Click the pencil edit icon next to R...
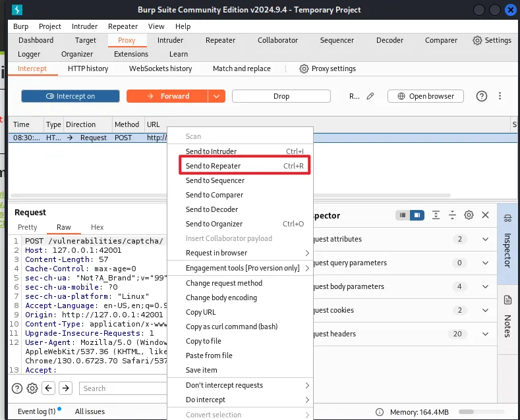 pyautogui.click(x=370, y=96)
